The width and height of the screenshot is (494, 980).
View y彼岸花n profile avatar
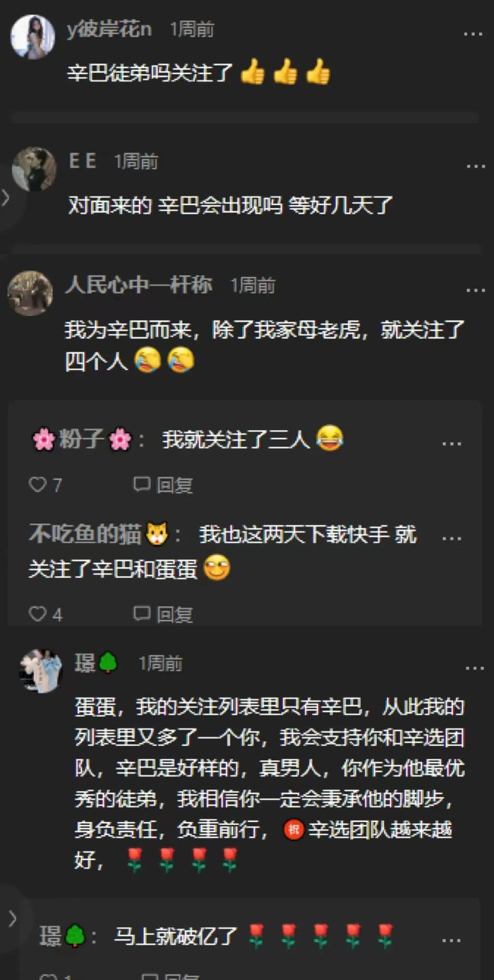32,37
